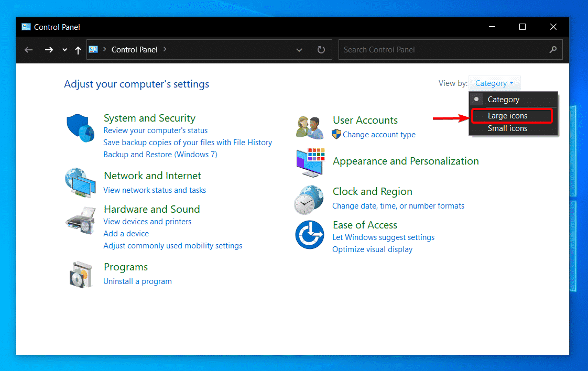The image size is (588, 371).
Task: Expand the chevron before the Control Panel breadcrumb
Action: (105, 49)
